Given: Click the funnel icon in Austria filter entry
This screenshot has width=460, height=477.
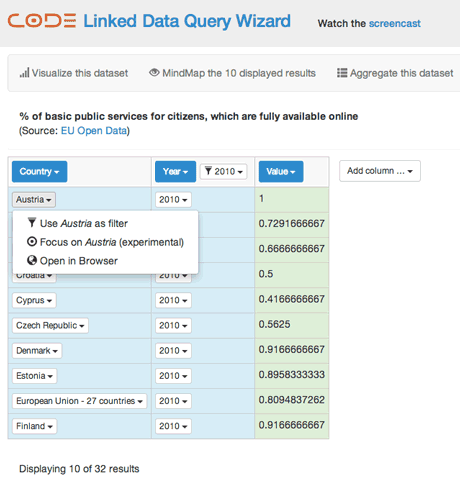Looking at the screenshot, I should pos(32,222).
